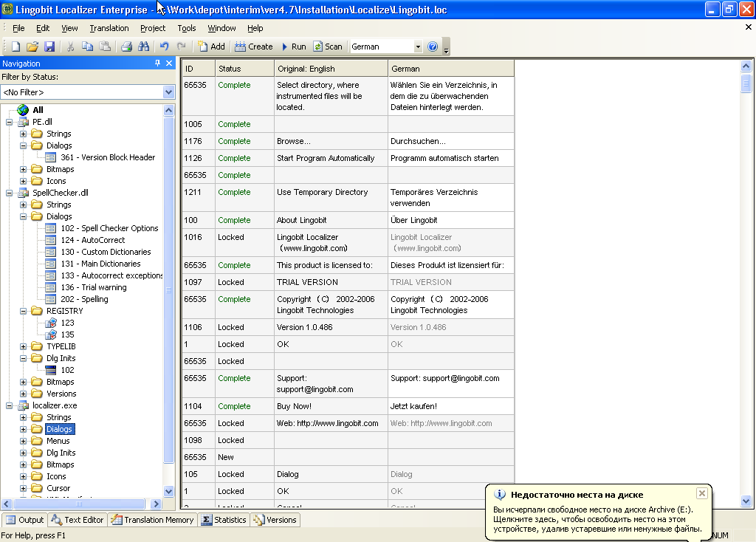This screenshot has height=542, width=756.
Task: Click the Copy toolbar icon
Action: pos(87,47)
